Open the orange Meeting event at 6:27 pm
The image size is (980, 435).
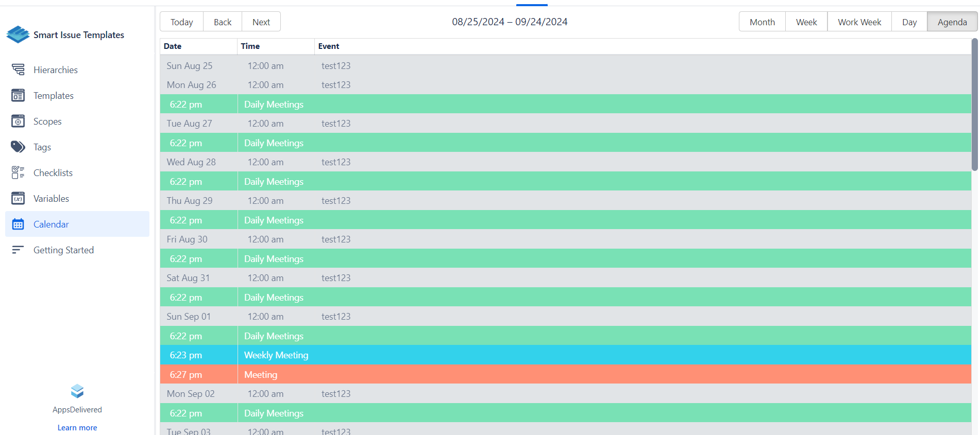coord(261,375)
